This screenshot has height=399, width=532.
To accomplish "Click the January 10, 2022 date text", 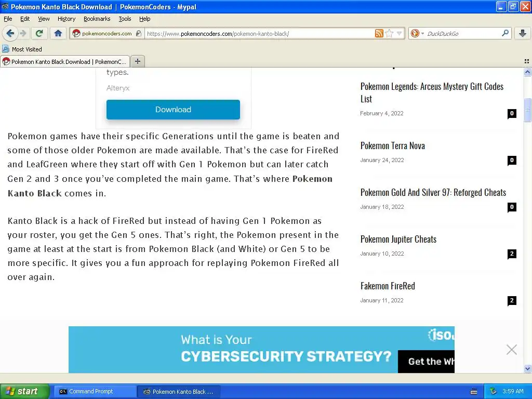I will [x=382, y=254].
